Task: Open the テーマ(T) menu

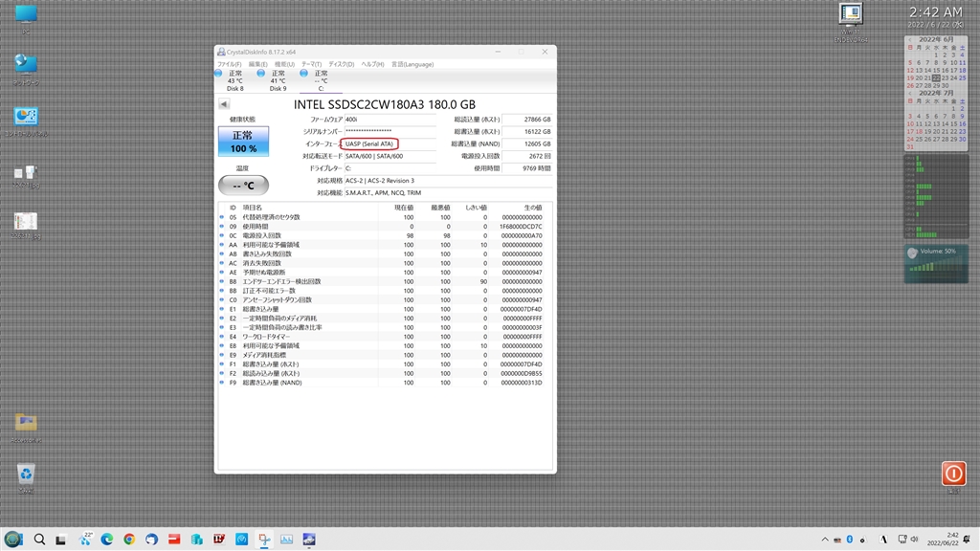Action: pos(311,64)
